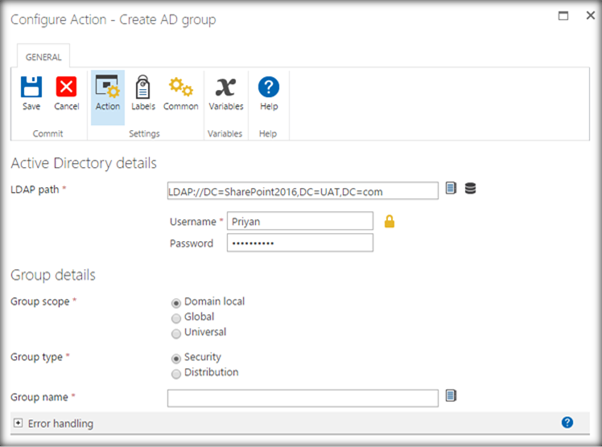The width and height of the screenshot is (602, 447).
Task: Click the Save ribbon icon
Action: tap(31, 88)
